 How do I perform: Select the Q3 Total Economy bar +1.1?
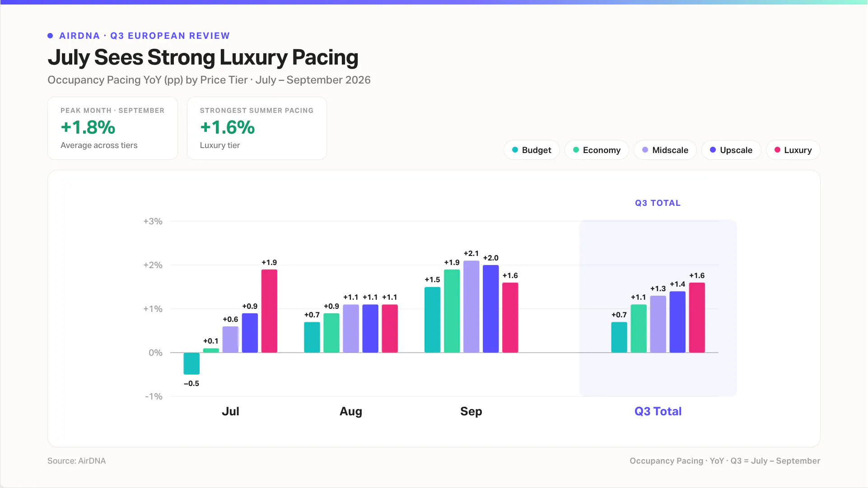pyautogui.click(x=639, y=329)
